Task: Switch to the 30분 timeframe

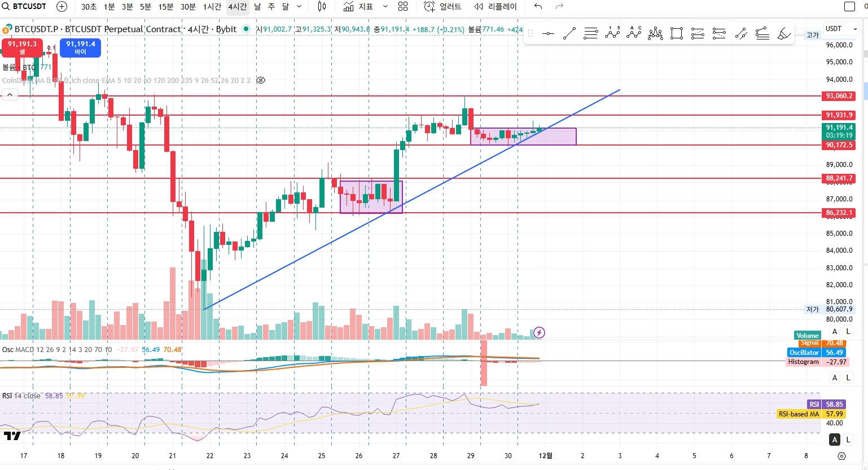Action: click(x=188, y=7)
